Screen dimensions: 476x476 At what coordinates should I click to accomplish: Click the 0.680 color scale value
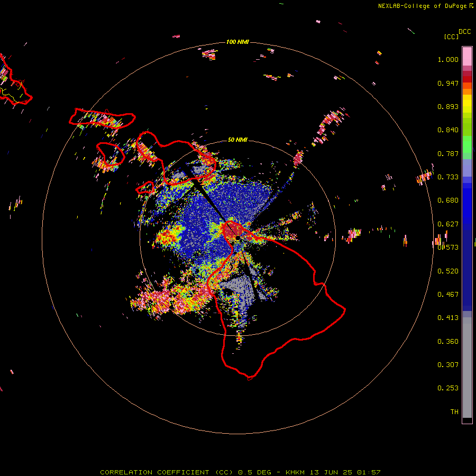pyautogui.click(x=448, y=200)
